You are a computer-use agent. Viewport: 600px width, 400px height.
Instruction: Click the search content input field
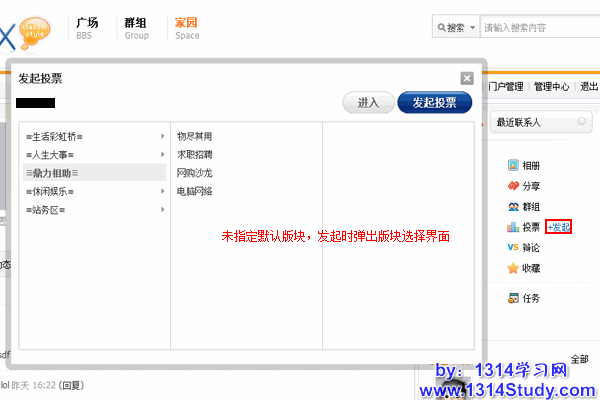click(535, 28)
